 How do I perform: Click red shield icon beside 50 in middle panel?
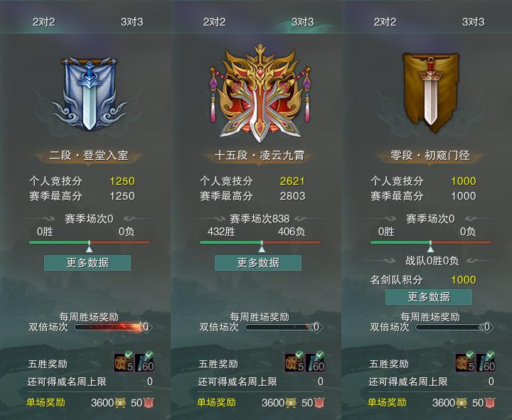coord(319,403)
